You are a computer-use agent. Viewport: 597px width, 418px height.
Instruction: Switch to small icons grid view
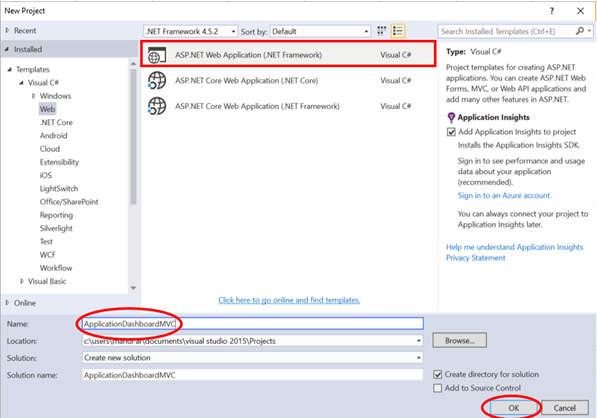[382, 31]
